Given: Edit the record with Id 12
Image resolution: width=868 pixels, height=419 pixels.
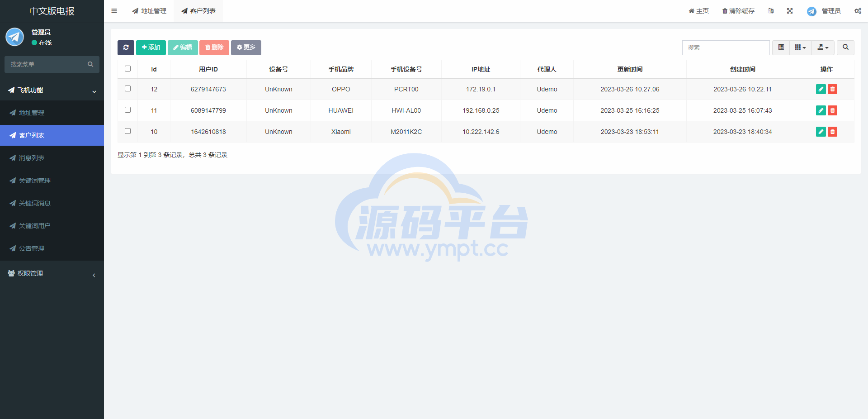Looking at the screenshot, I should [821, 89].
